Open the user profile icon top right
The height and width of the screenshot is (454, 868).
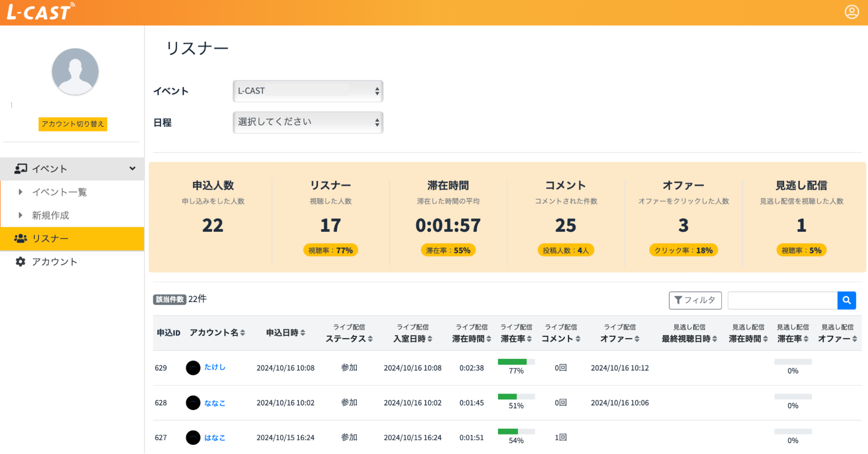coord(851,12)
